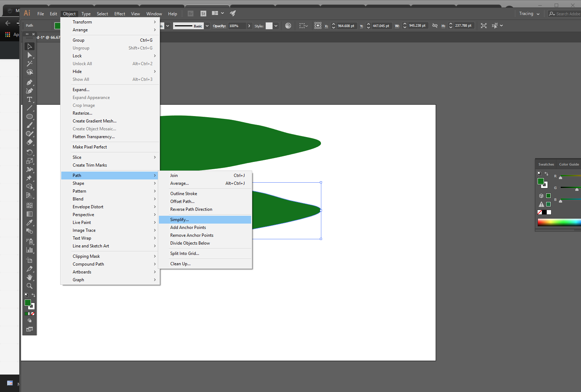Viewport: 581px width, 392px height.
Task: Select the Perspective Grid tool
Action: [x=30, y=195]
